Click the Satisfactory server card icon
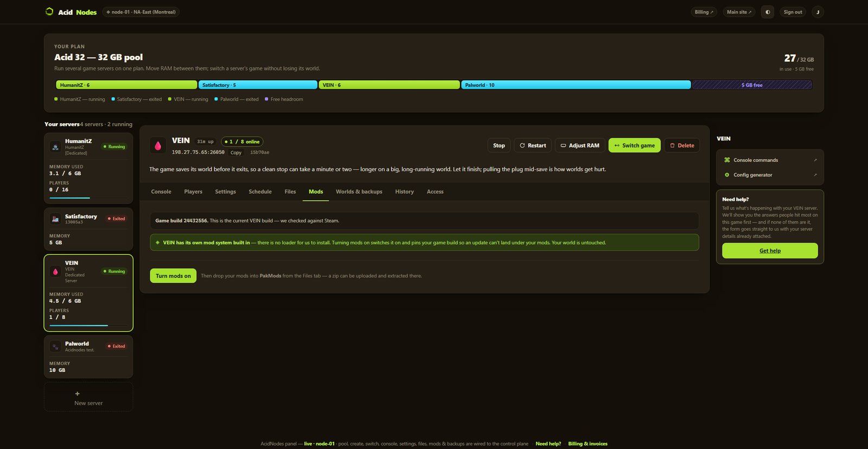The height and width of the screenshot is (449, 868). point(55,219)
